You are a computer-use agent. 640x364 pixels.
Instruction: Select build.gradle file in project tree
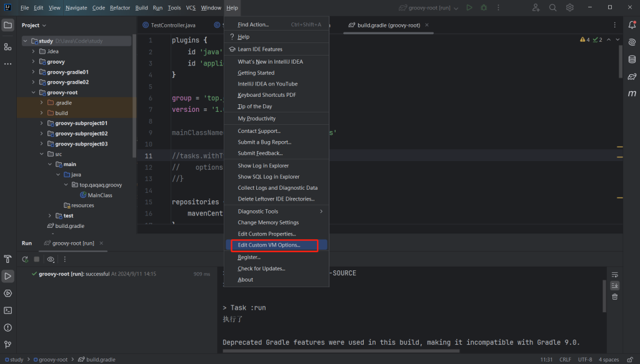tap(66, 226)
